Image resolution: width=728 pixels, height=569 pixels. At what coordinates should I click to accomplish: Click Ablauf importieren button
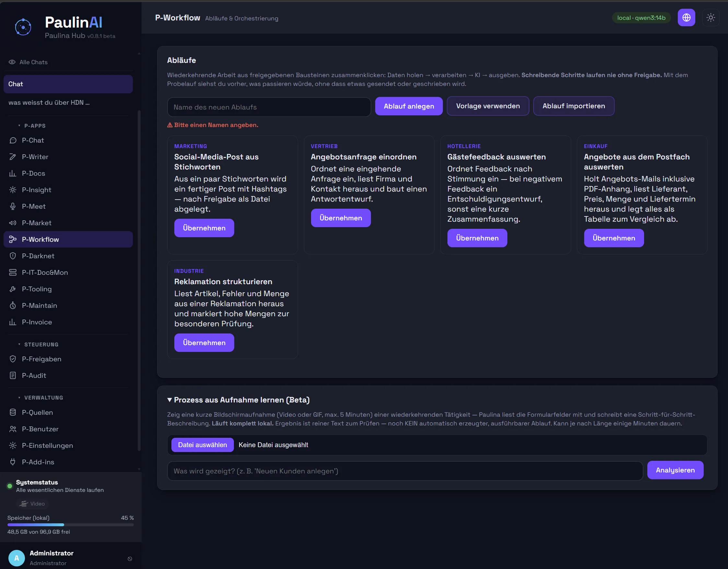573,106
